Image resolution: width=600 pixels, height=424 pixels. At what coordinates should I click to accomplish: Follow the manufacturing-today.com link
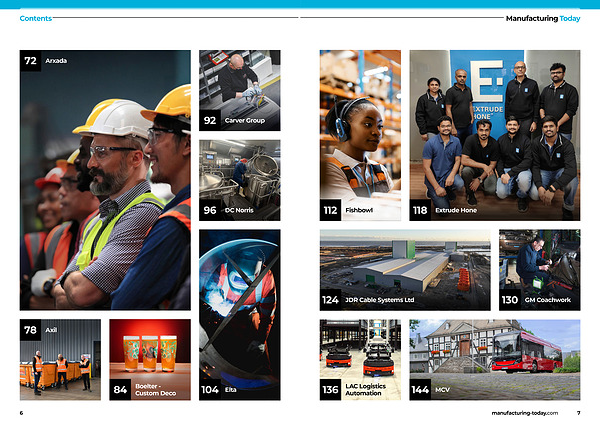(x=525, y=413)
